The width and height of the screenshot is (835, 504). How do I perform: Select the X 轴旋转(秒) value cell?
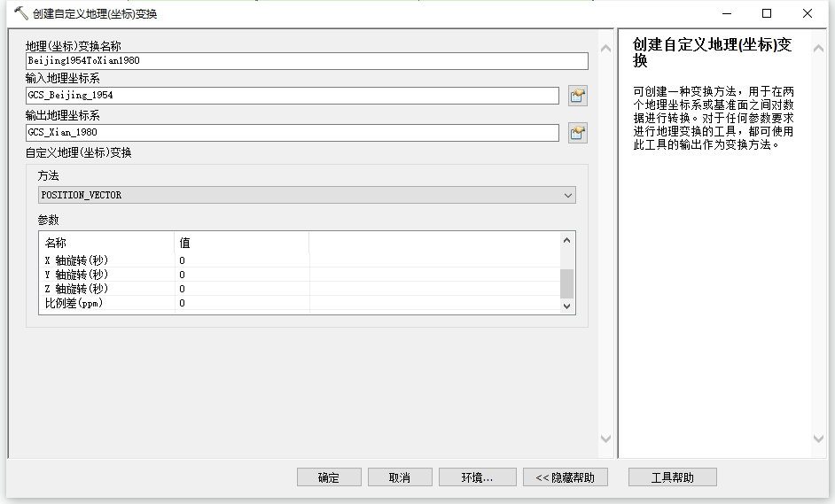[241, 260]
